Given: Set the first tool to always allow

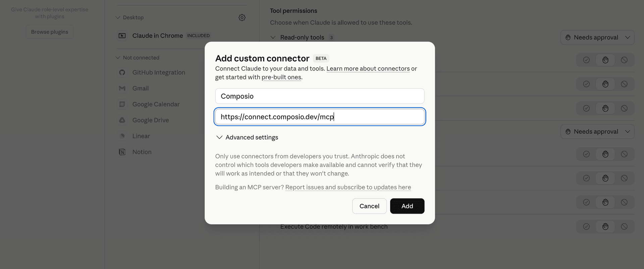Looking at the screenshot, I should click(x=586, y=60).
